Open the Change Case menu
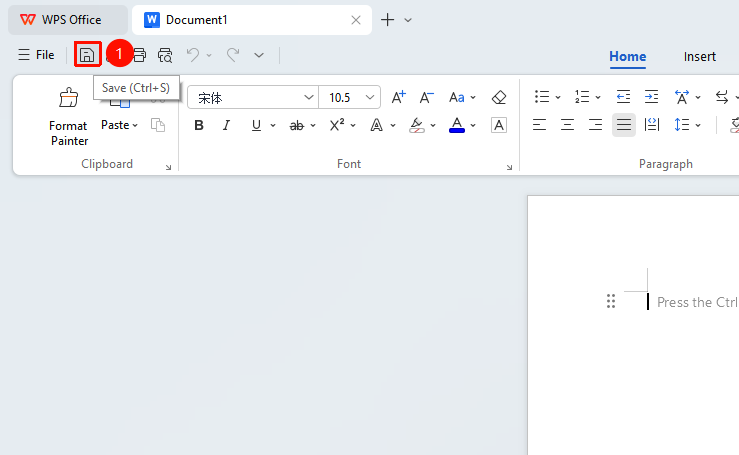This screenshot has width=739, height=455. [x=462, y=98]
